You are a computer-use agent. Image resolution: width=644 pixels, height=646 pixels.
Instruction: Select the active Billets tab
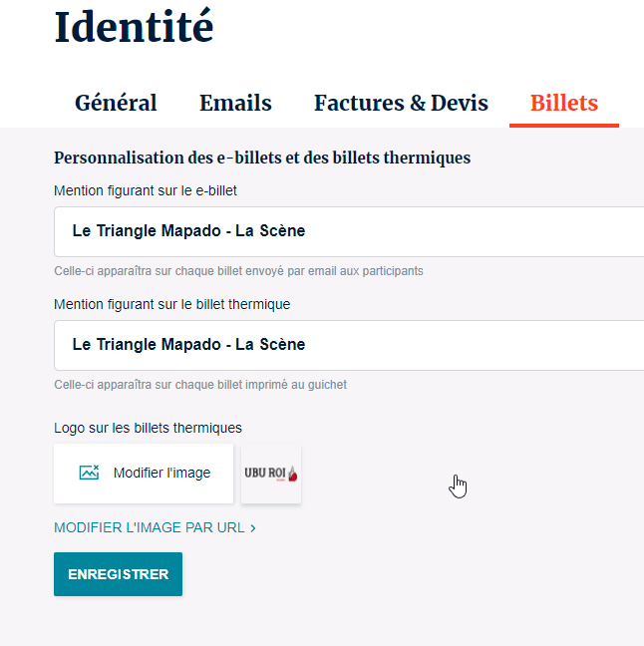(563, 103)
